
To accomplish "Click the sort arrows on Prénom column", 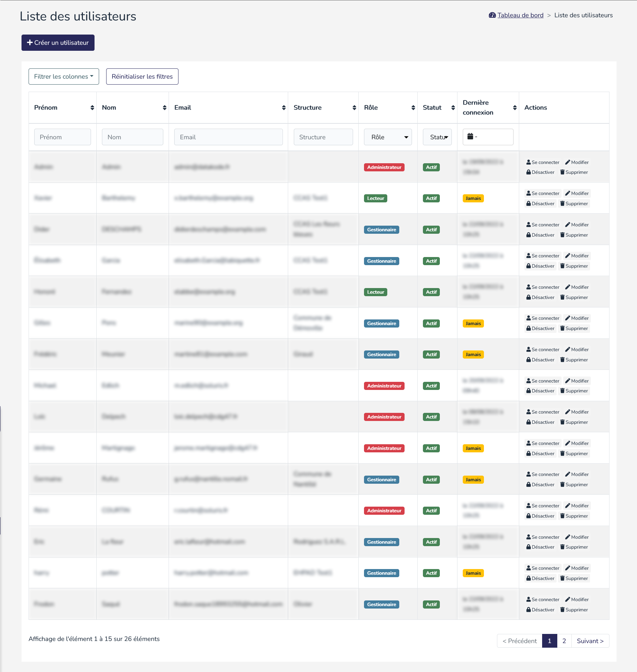I will click(x=92, y=108).
